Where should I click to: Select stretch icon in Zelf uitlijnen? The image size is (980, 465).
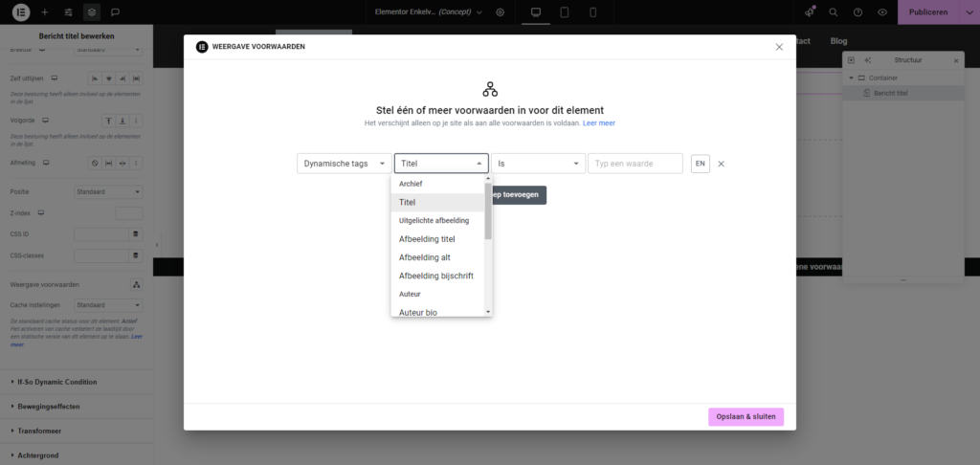[136, 78]
